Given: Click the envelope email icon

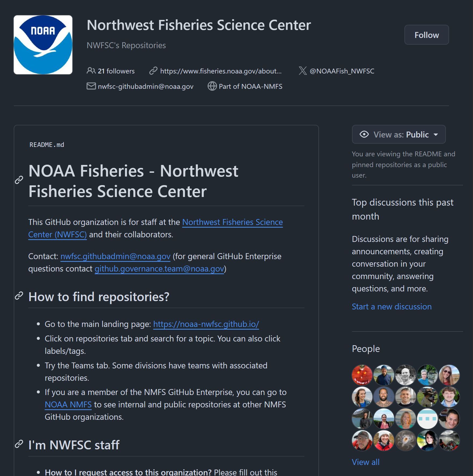Looking at the screenshot, I should click(91, 86).
